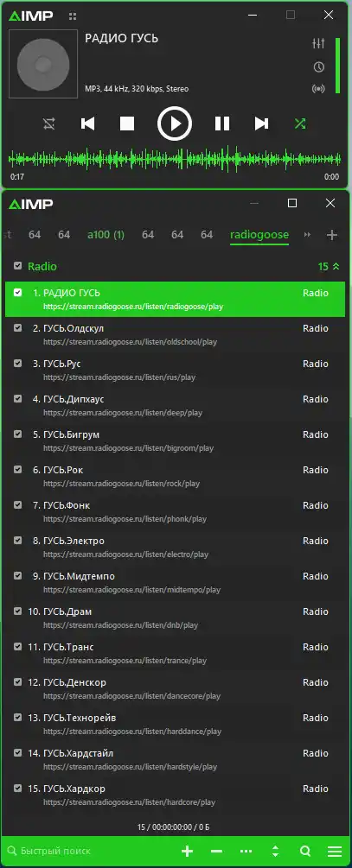The width and height of the screenshot is (352, 868).
Task: Toggle the Radio group checkbox
Action: 18,266
